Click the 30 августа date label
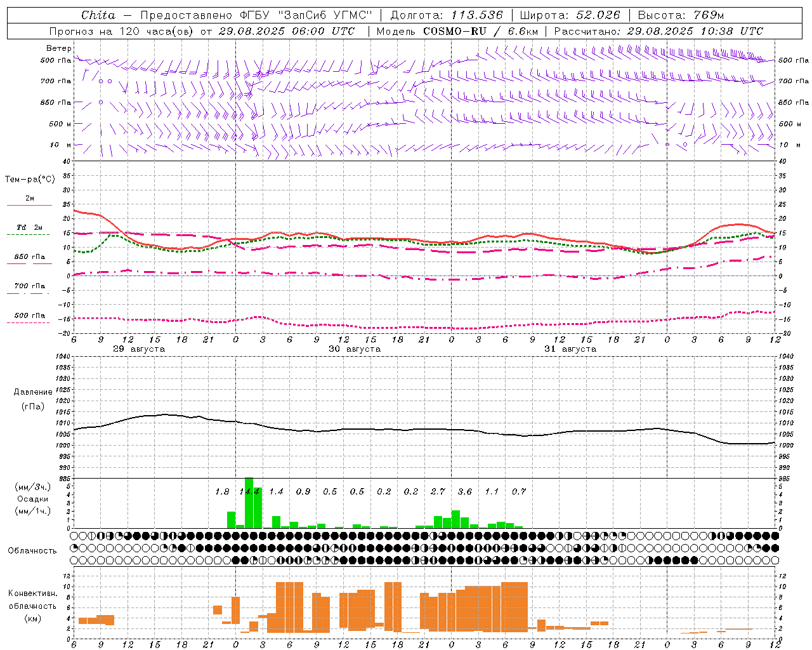The height and width of the screenshot is (650, 812). [355, 349]
